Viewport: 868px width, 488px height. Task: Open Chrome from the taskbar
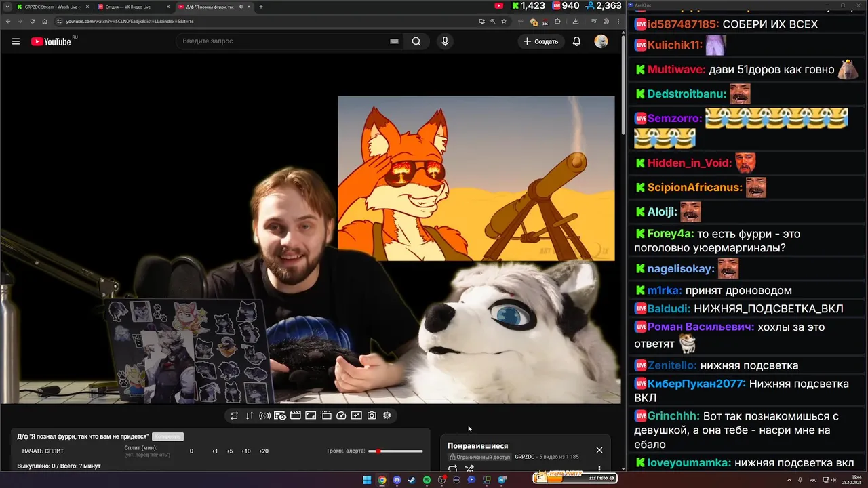pyautogui.click(x=382, y=480)
